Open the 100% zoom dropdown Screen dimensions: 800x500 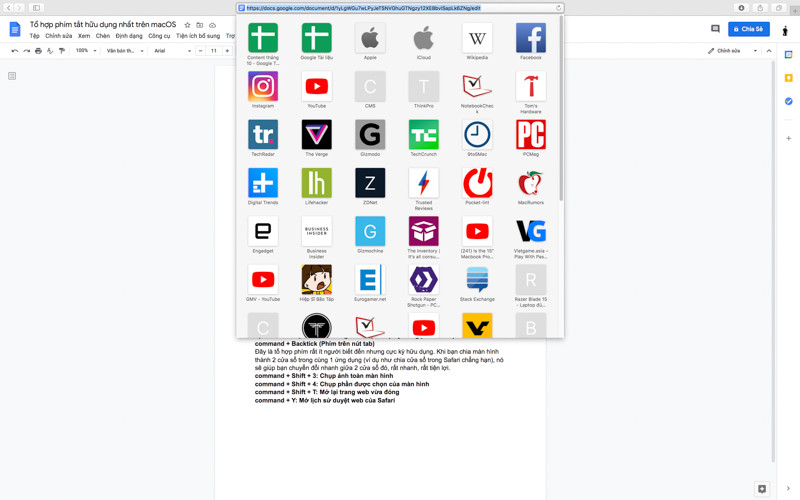86,51
